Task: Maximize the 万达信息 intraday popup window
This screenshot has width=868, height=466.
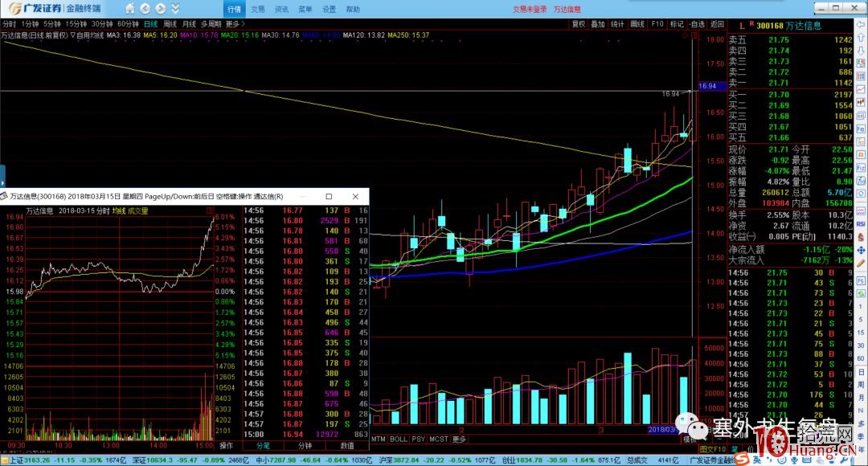Action: [329, 197]
